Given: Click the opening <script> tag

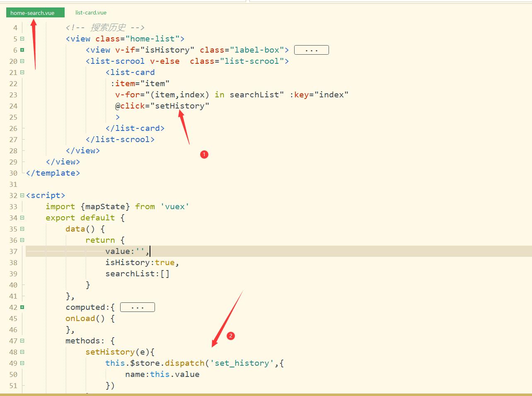Looking at the screenshot, I should coord(46,196).
